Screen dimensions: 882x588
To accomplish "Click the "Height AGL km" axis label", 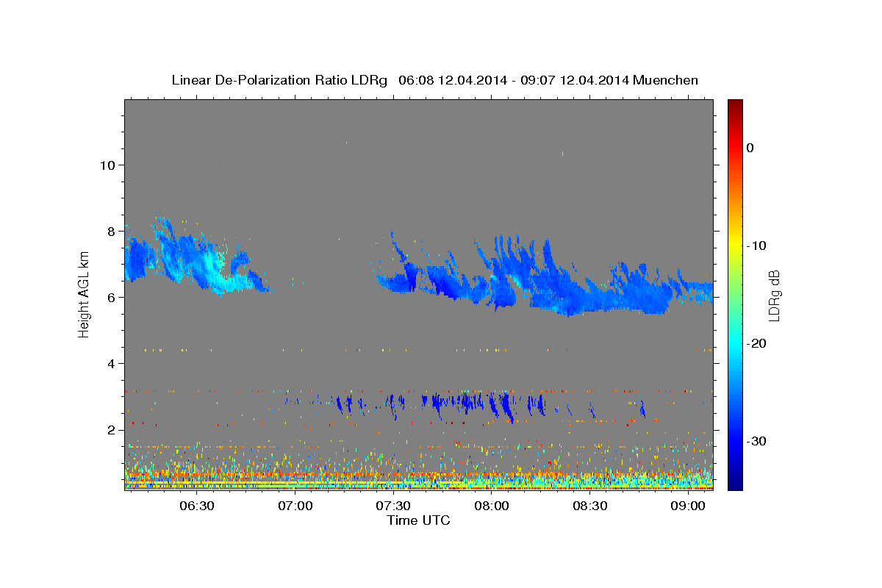I will [x=85, y=295].
